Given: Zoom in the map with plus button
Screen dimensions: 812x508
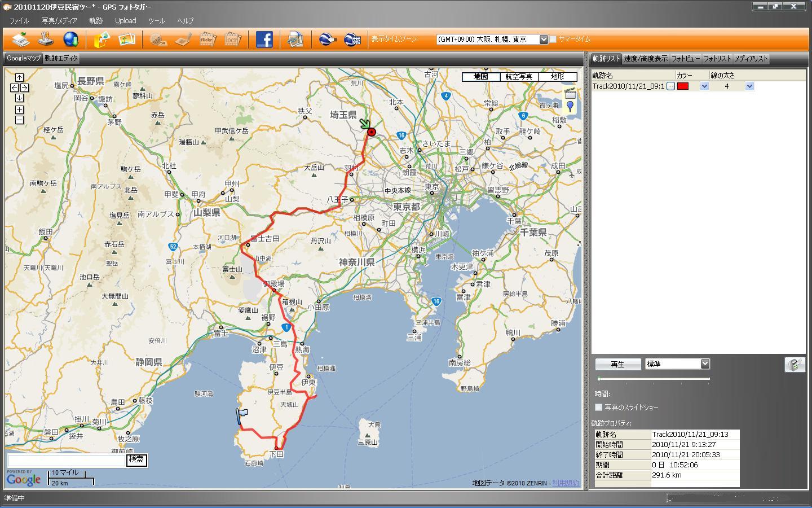Looking at the screenshot, I should click(19, 110).
